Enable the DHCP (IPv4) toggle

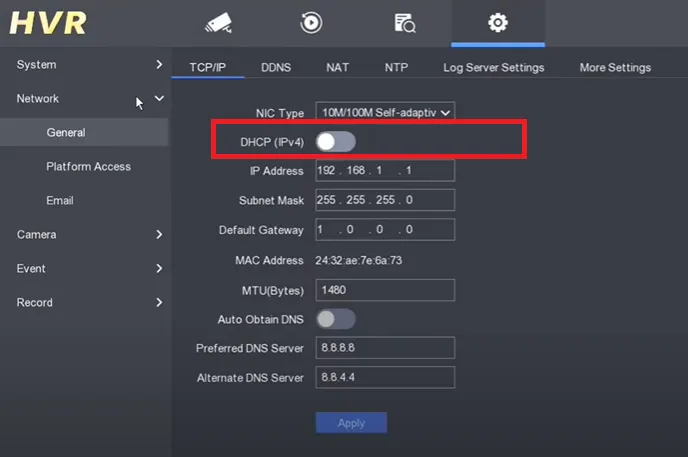point(336,142)
